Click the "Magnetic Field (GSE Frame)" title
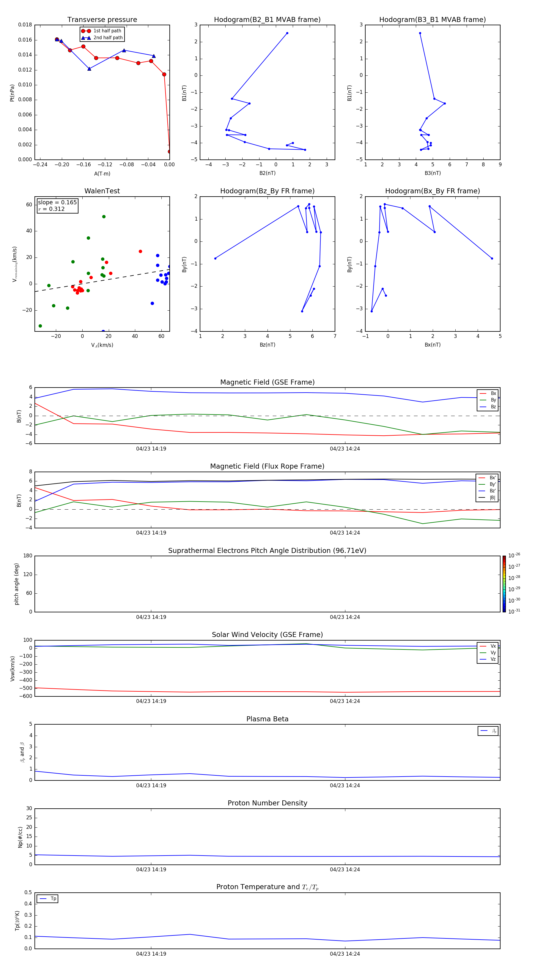The height and width of the screenshot is (980, 535). tap(267, 382)
